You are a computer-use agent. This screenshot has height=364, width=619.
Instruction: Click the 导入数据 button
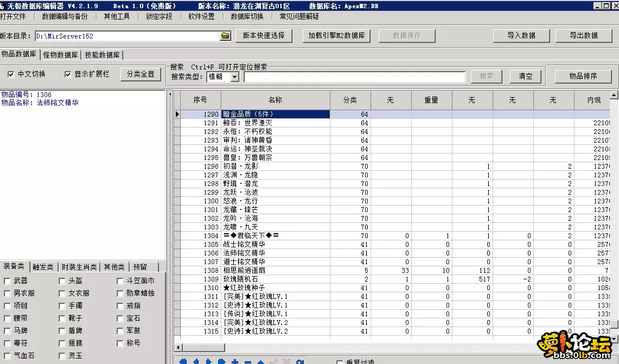coord(521,35)
